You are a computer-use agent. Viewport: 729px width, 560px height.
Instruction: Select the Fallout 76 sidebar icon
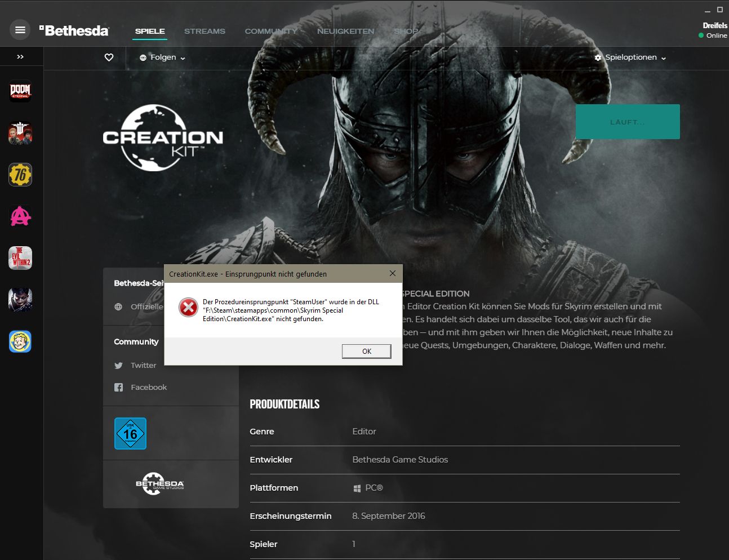tap(20, 175)
